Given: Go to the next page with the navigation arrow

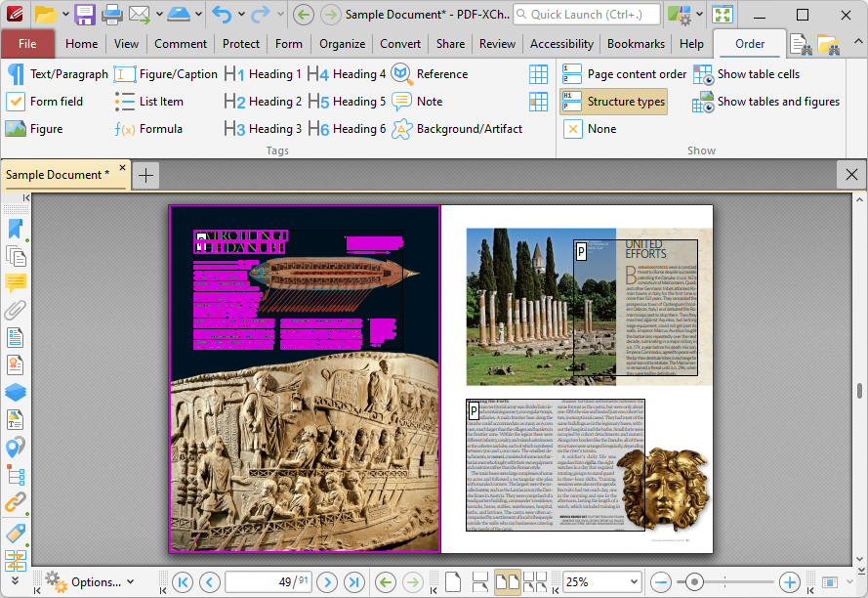Looking at the screenshot, I should coord(327,581).
